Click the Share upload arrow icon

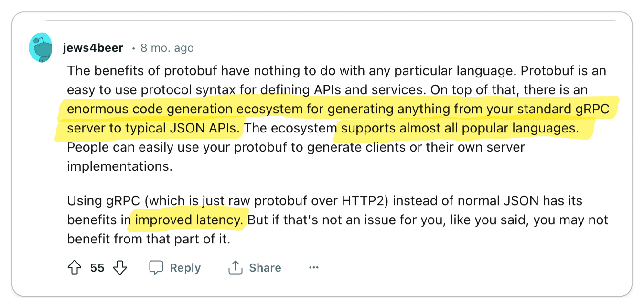(236, 268)
